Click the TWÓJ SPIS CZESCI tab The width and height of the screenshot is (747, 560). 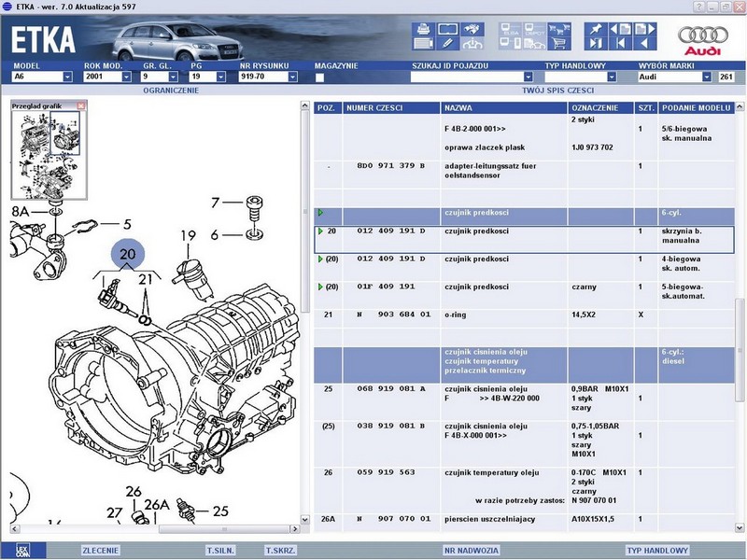tap(557, 91)
